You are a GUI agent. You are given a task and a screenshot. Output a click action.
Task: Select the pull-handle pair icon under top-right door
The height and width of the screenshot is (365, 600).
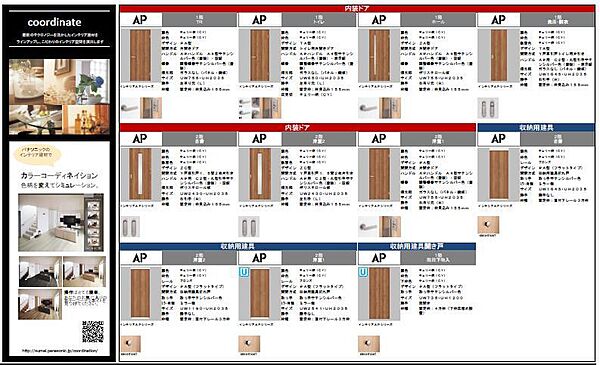tap(488, 108)
